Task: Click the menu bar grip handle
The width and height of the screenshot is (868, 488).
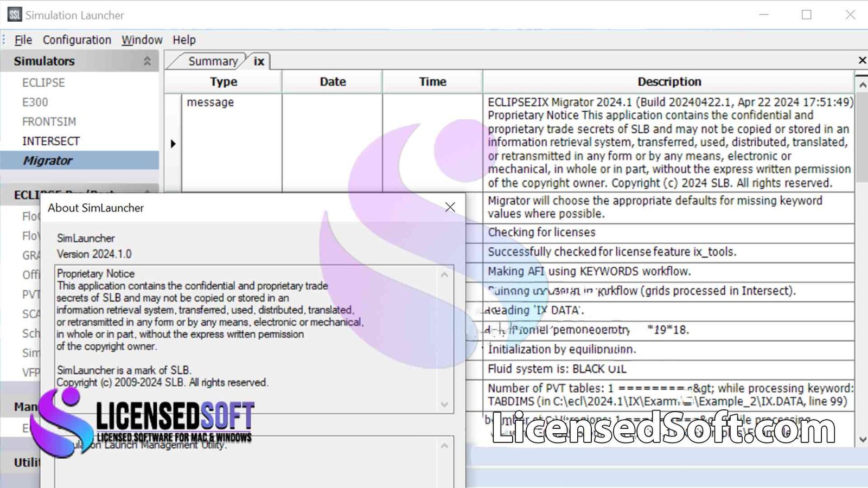Action: pos(4,40)
